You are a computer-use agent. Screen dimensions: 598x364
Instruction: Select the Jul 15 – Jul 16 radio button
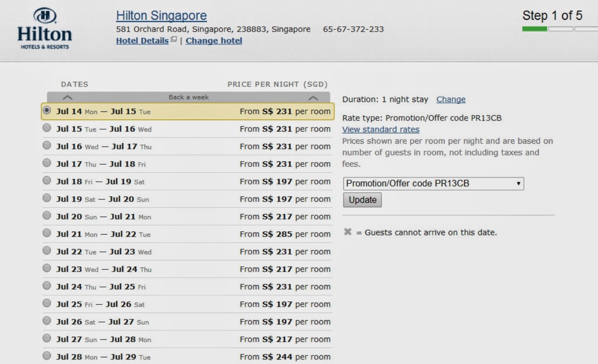click(x=47, y=128)
